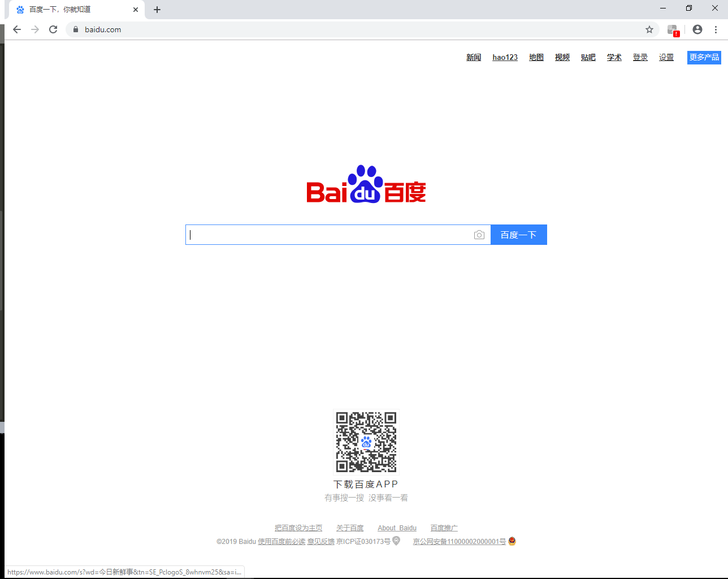Open the Chrome three-dot menu
The height and width of the screenshot is (579, 728).
(716, 29)
